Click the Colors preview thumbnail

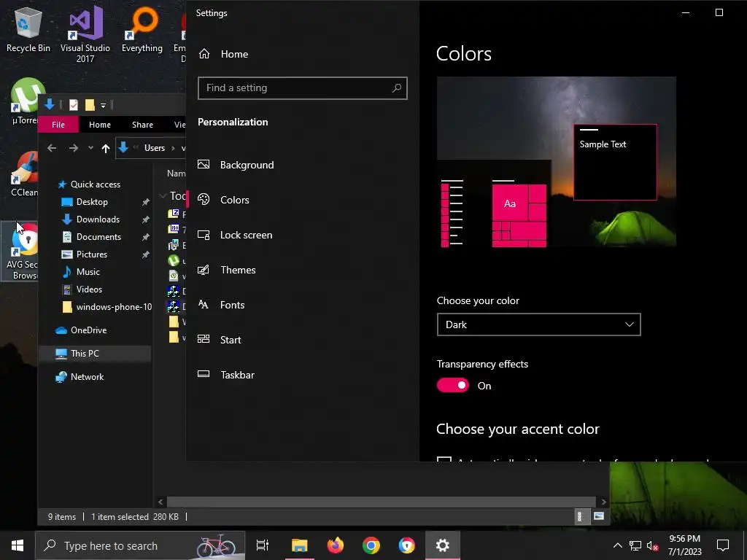click(x=557, y=162)
